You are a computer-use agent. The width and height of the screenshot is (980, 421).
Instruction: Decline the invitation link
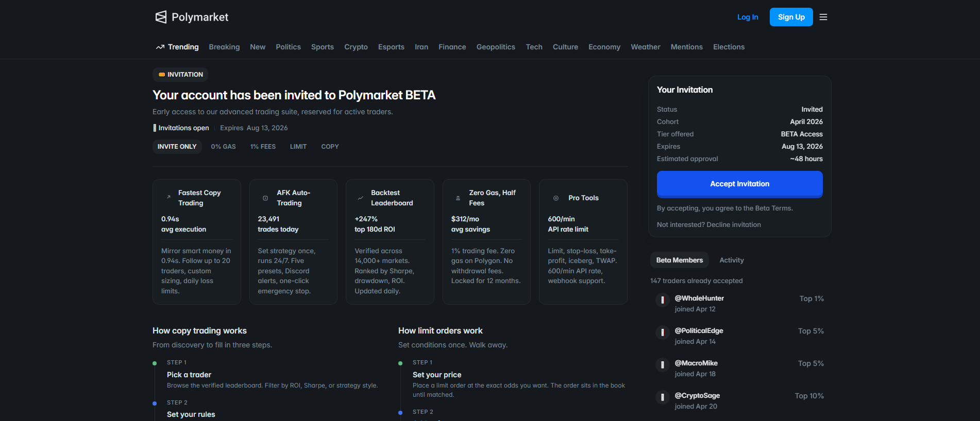pos(734,225)
